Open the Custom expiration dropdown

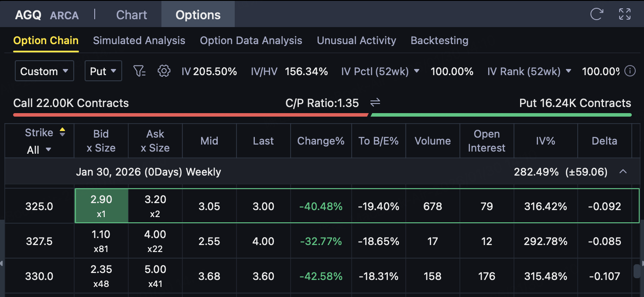point(45,71)
